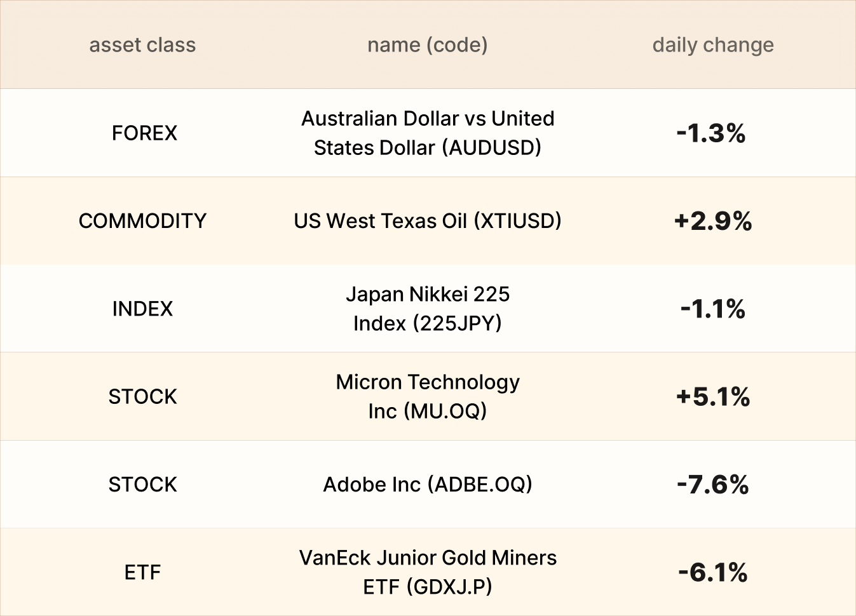Select the "daily change" column header
856x616 pixels.
[x=712, y=45]
